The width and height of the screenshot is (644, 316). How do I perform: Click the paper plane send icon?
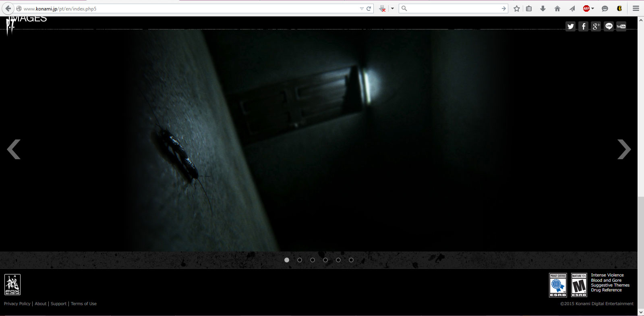[x=572, y=8]
